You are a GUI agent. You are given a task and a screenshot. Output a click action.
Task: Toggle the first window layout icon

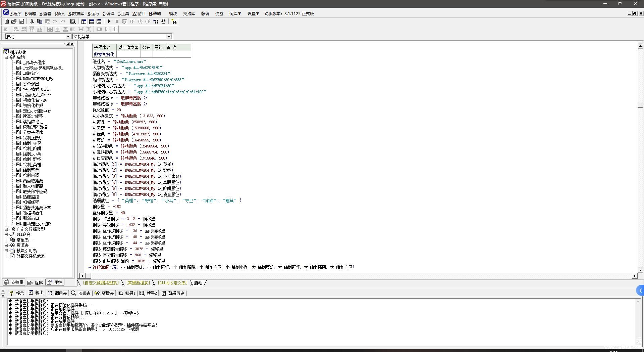(x=84, y=21)
